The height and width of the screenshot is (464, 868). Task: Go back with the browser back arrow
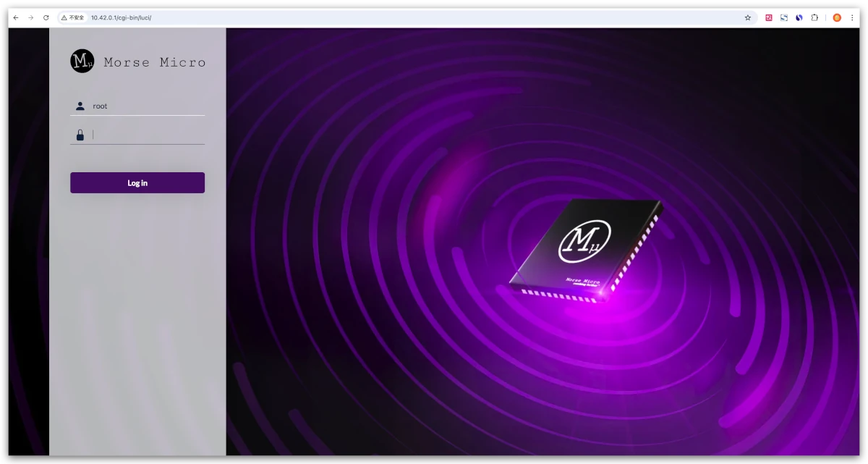(16, 17)
